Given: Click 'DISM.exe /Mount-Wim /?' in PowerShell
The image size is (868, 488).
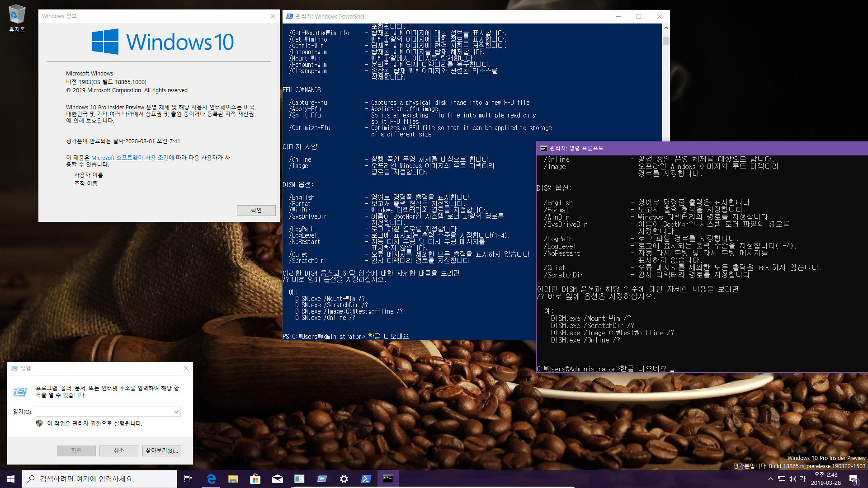Looking at the screenshot, I should click(330, 299).
